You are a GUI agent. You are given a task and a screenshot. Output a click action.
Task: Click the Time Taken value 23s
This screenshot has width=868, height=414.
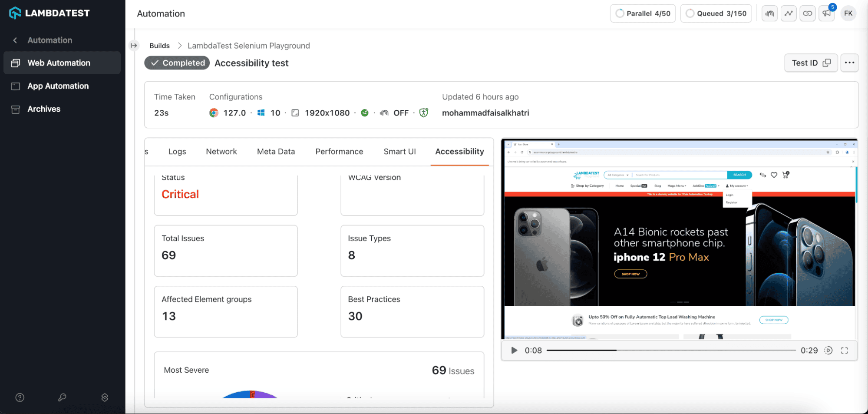pos(162,113)
